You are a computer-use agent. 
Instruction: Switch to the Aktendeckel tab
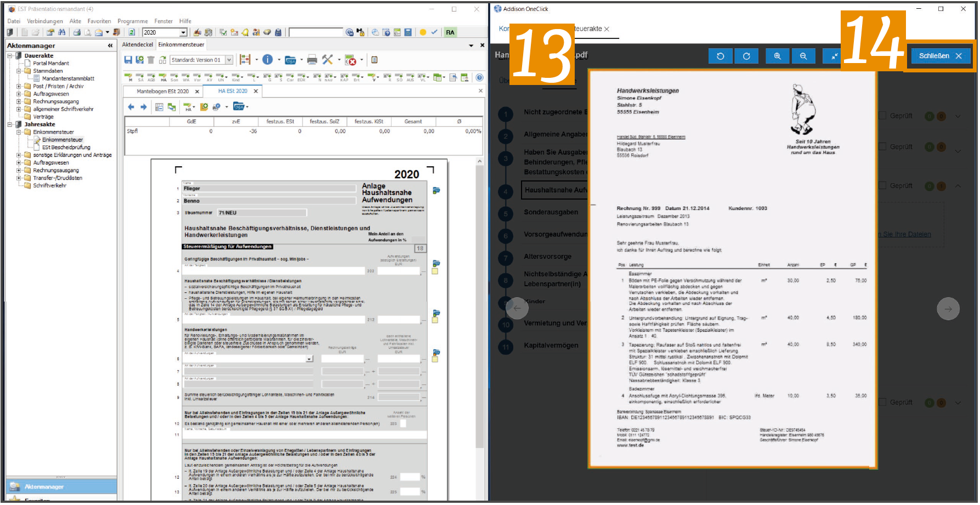138,44
